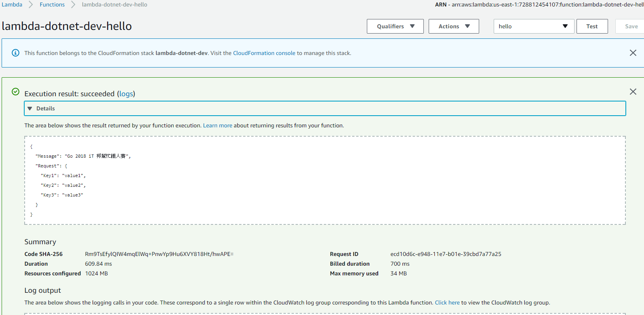Screen dimensions: 644x315
Task: Follow the Learn more link
Action: (x=217, y=126)
